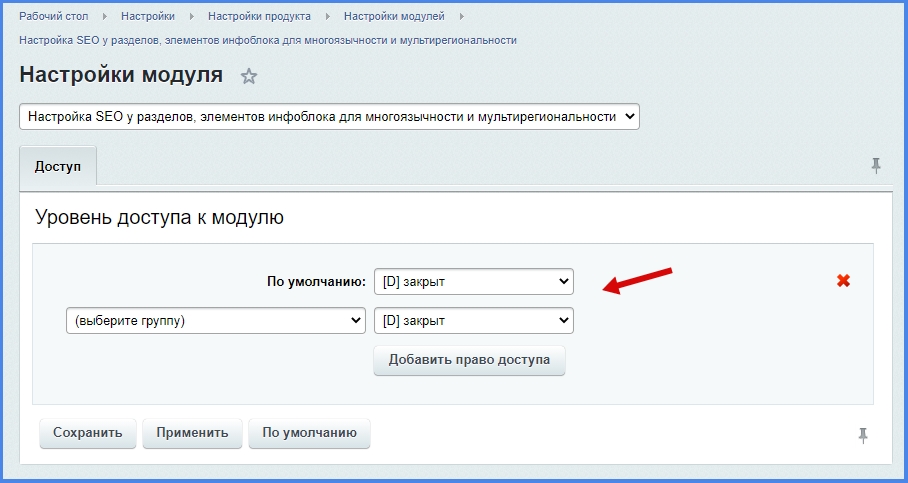Go to Настройки модулей breadcrumb
Viewport: 908px width, 483px height.
click(394, 17)
